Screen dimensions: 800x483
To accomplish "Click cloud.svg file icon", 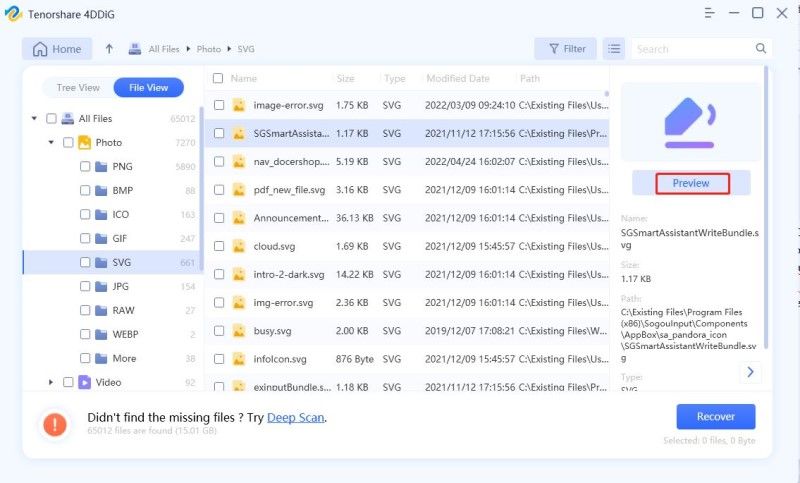I will (238, 246).
